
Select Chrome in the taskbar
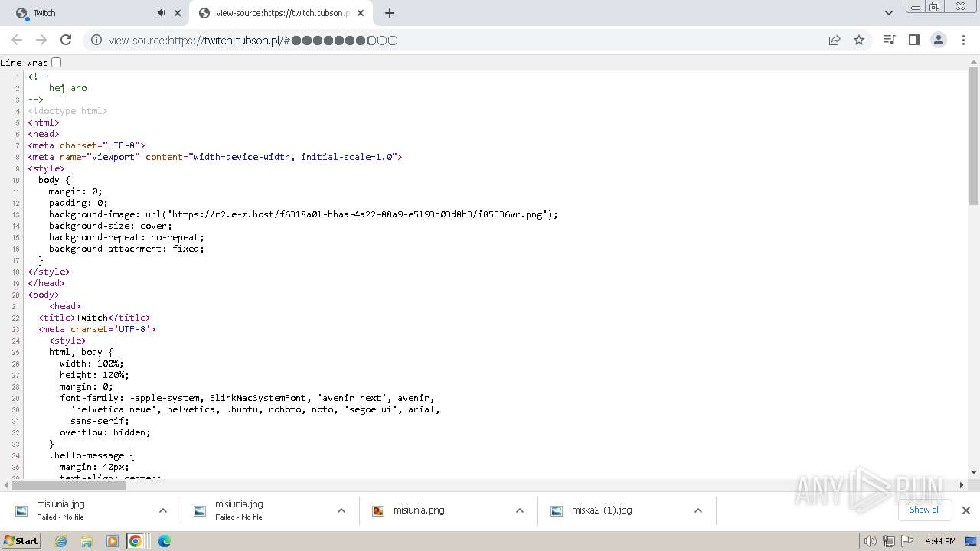[x=136, y=541]
